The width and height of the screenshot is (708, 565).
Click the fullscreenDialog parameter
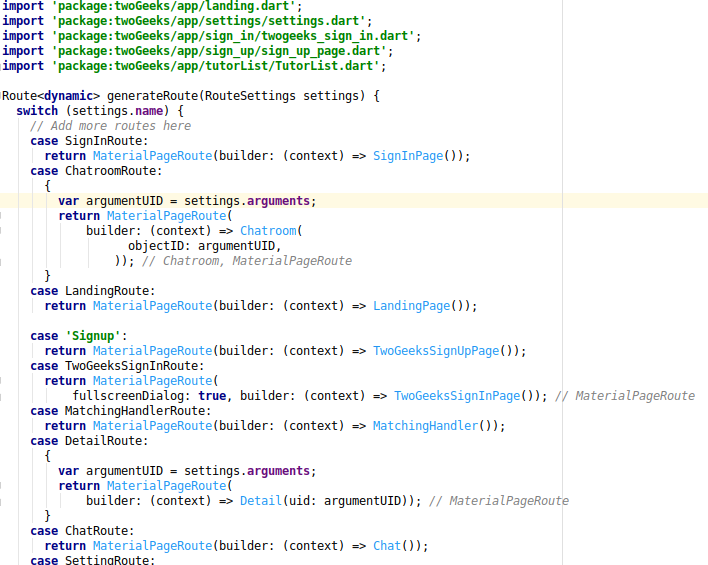[128, 396]
